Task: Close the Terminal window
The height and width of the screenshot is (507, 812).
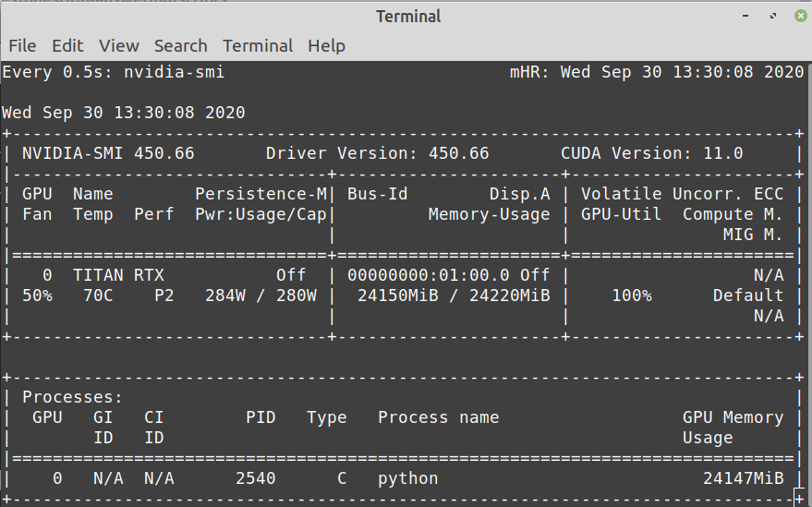Action: point(800,16)
